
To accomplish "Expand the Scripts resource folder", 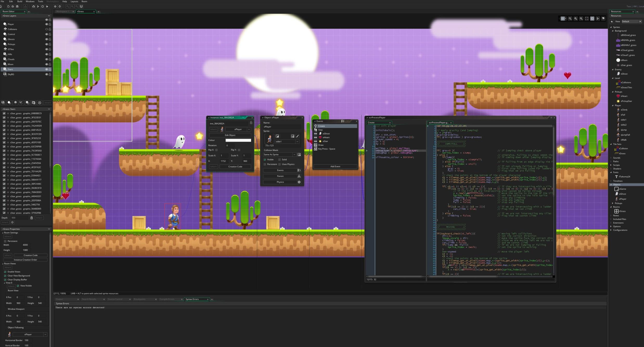I will click(x=611, y=165).
